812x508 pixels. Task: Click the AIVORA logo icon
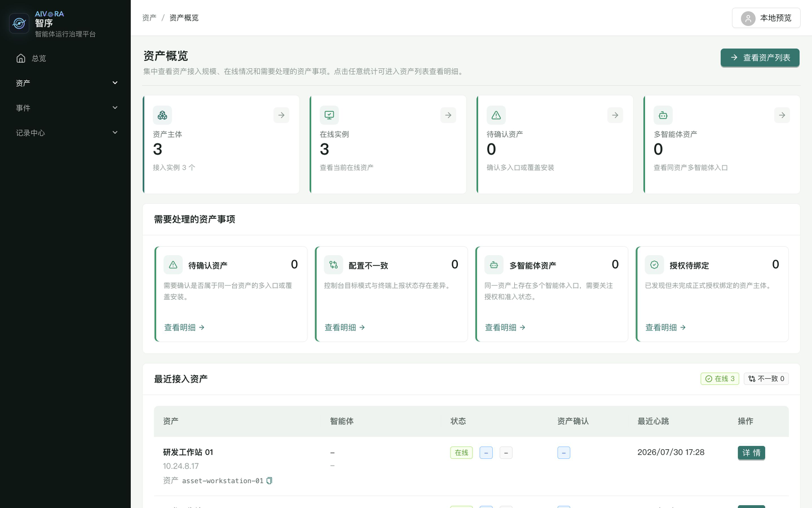[x=19, y=23]
